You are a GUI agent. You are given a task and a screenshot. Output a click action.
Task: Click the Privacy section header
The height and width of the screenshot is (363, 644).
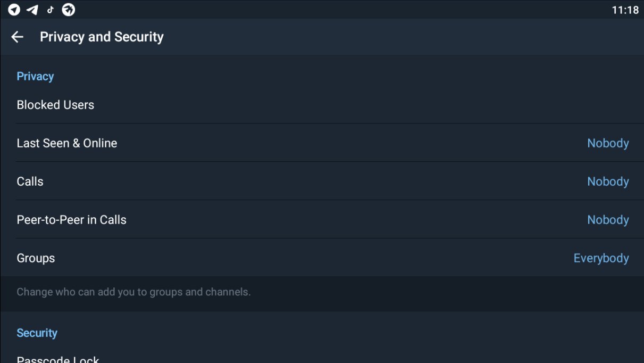pos(35,76)
